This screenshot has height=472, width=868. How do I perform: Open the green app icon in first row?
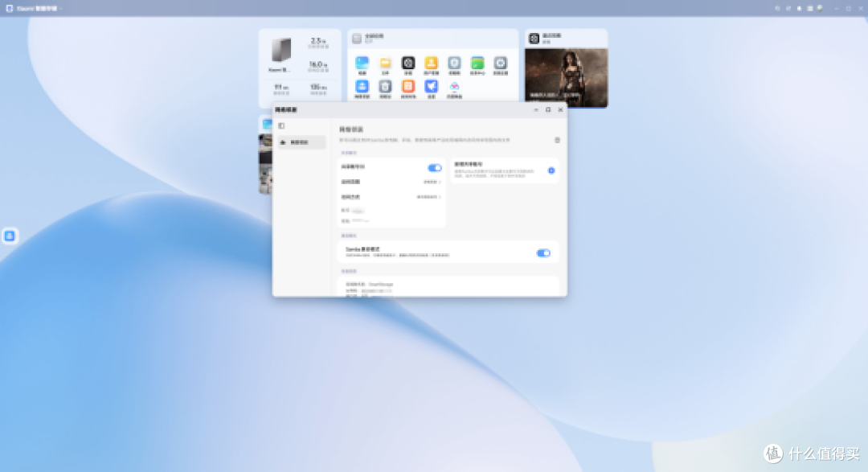(x=477, y=64)
